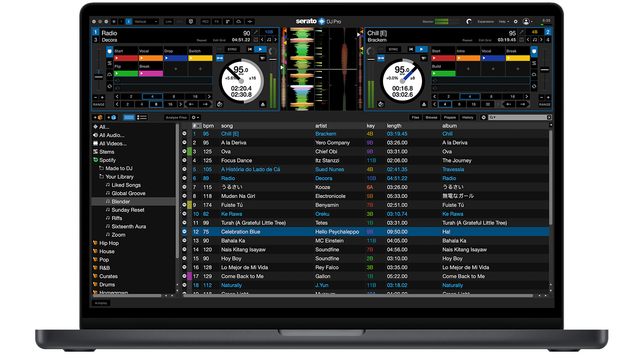Open the FX effects panel

coord(217,21)
